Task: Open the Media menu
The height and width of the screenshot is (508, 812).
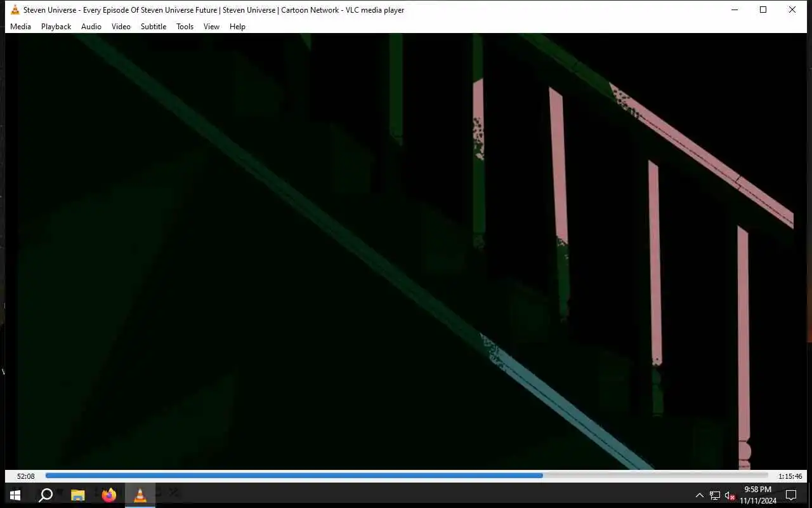Action: [x=20, y=27]
